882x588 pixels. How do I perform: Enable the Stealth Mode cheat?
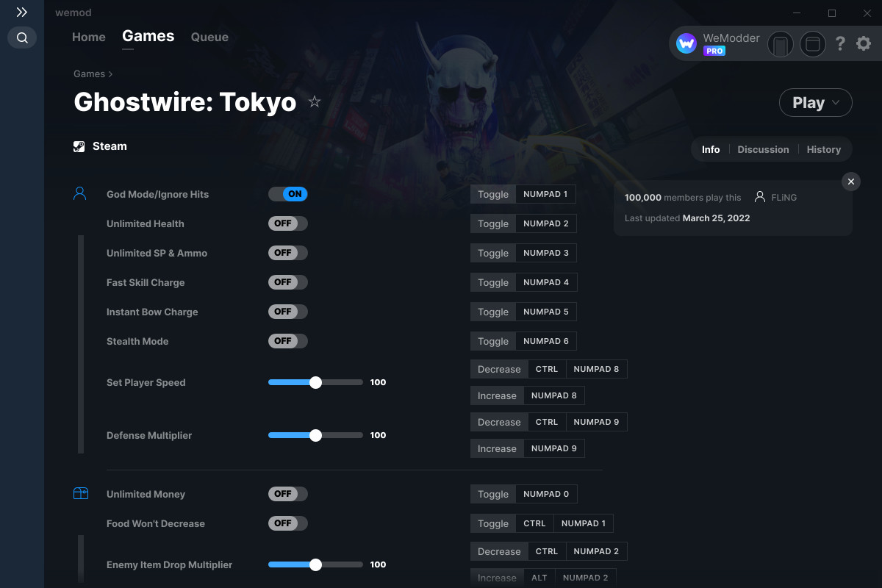point(287,340)
